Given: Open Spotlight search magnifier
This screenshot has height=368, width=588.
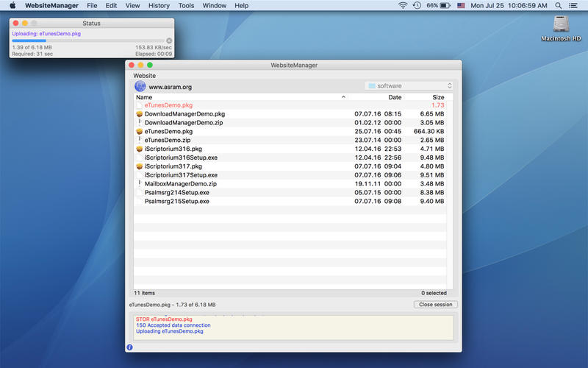Looking at the screenshot, I should (559, 6).
